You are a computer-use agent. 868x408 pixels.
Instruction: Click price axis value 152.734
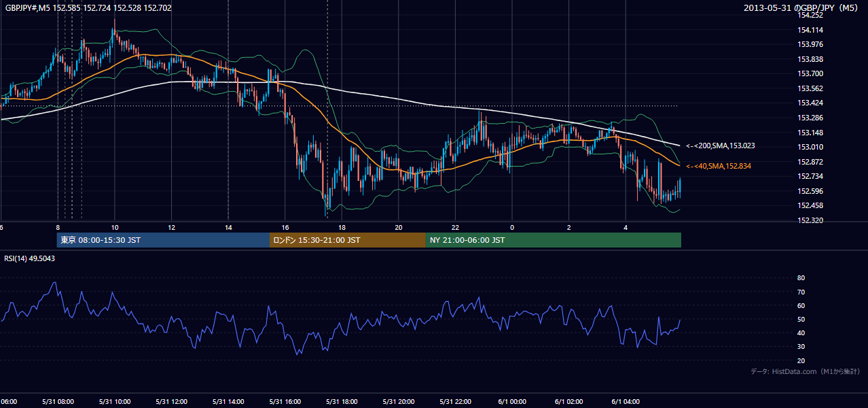click(x=810, y=176)
